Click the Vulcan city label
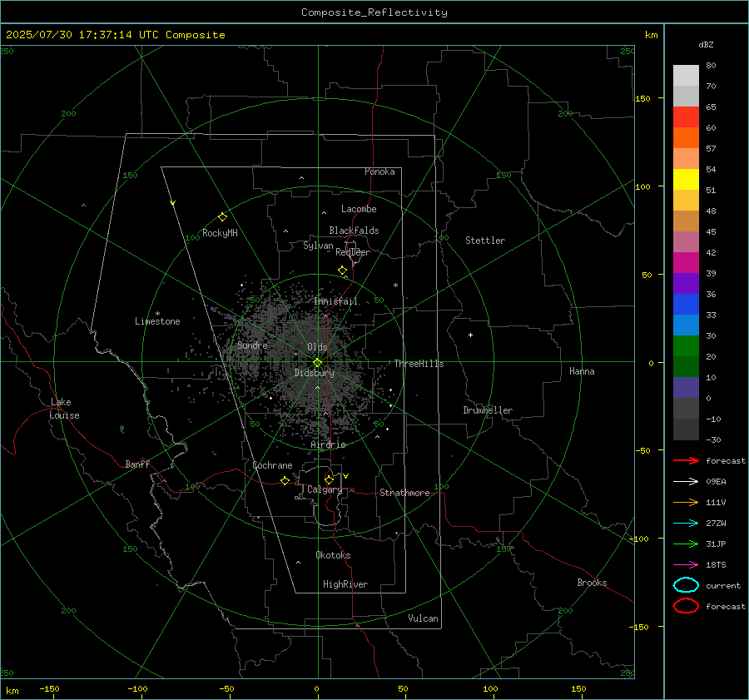This screenshot has width=749, height=700. (424, 618)
